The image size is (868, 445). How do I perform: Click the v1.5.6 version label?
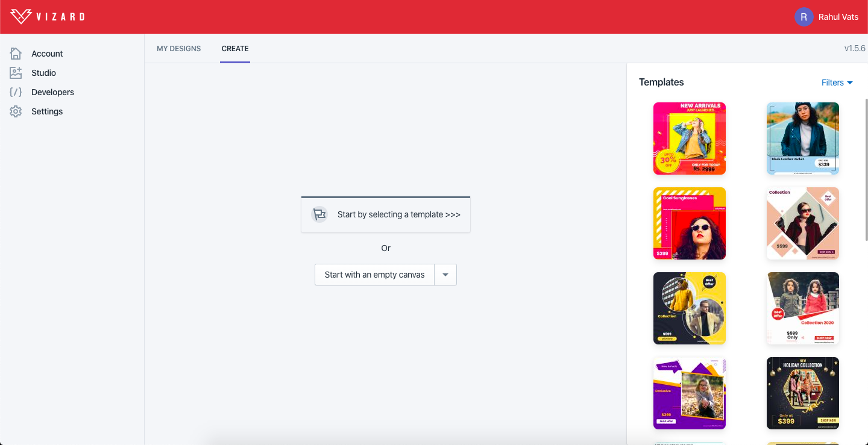[855, 48]
